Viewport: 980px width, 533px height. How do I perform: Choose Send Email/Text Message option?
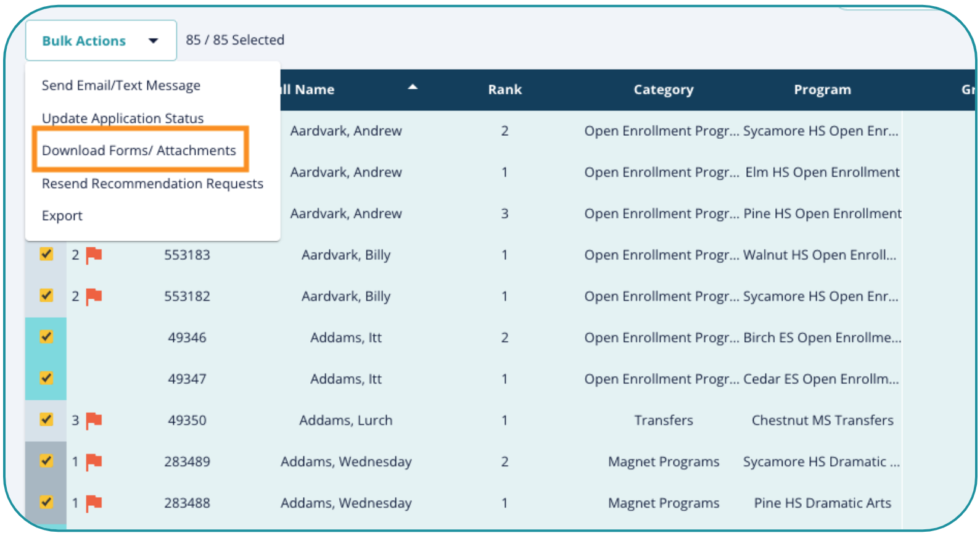[x=121, y=85]
